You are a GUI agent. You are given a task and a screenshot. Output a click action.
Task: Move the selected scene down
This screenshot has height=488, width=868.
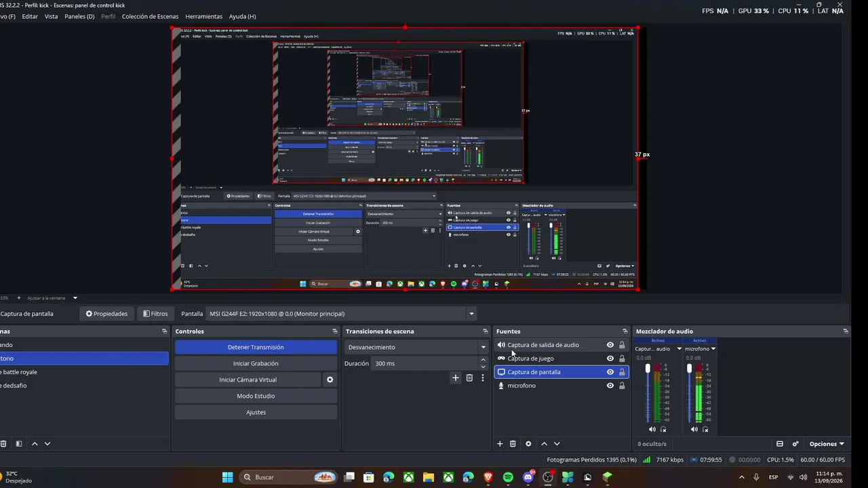click(x=47, y=444)
